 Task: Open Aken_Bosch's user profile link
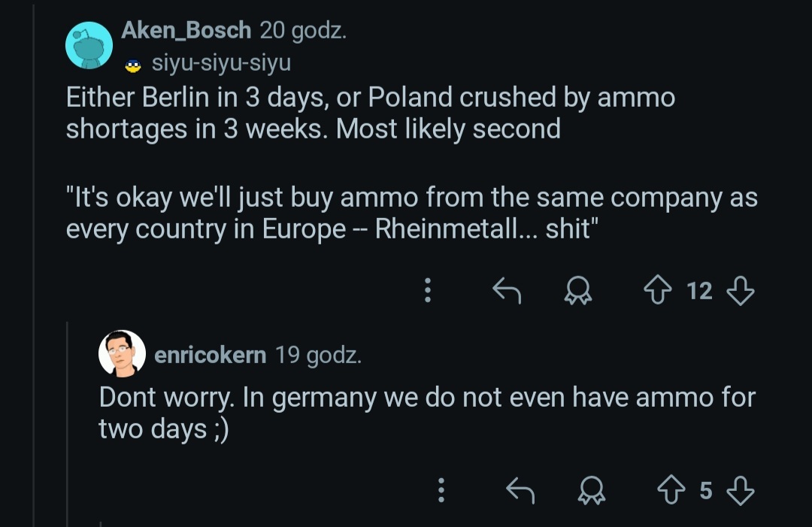click(x=186, y=31)
